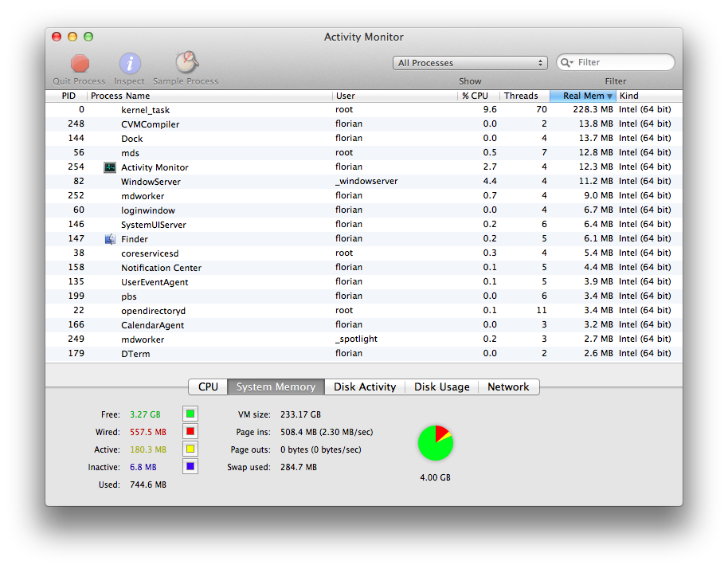Click the 3.27 GB free memory value
Screen dimensions: 728x569
click(145, 414)
